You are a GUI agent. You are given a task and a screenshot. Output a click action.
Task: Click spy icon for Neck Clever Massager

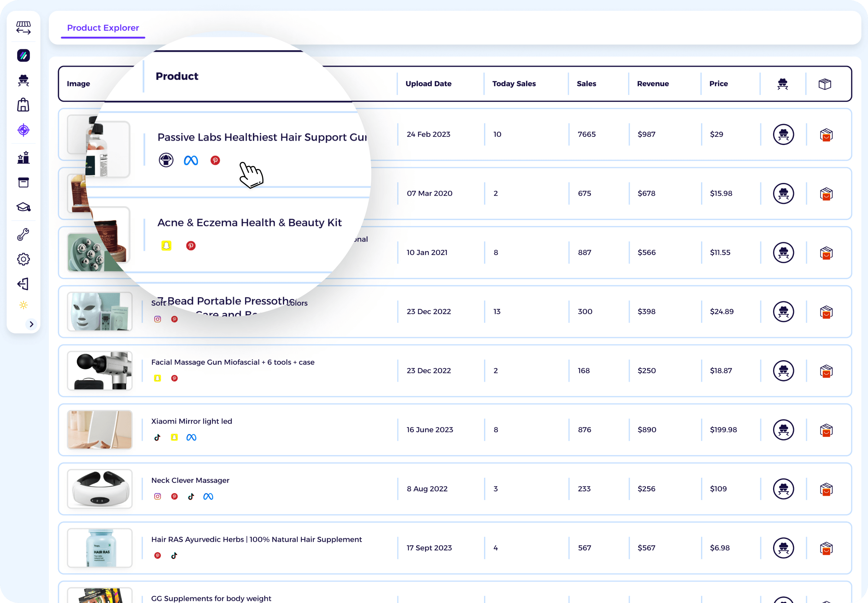783,489
